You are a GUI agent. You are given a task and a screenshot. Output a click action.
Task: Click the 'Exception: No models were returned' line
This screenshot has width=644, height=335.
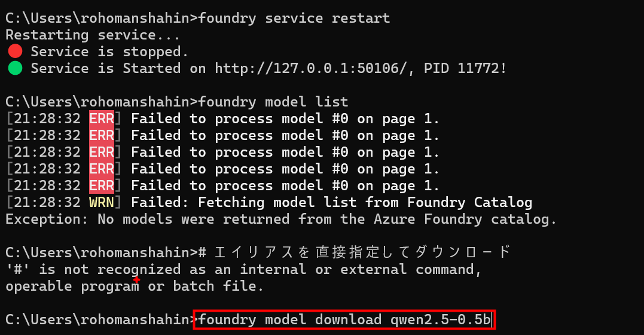(x=282, y=219)
